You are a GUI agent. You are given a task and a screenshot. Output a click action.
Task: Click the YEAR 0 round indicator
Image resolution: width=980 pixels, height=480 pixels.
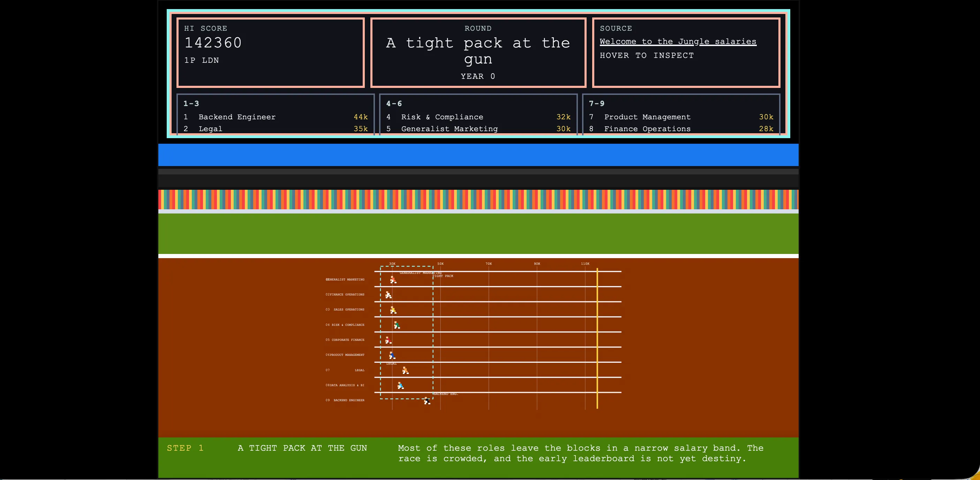(x=478, y=76)
